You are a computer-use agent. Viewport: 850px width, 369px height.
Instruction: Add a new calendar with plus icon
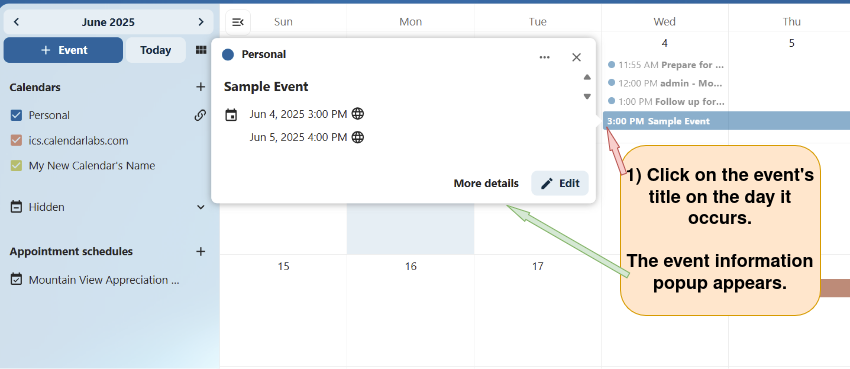201,87
